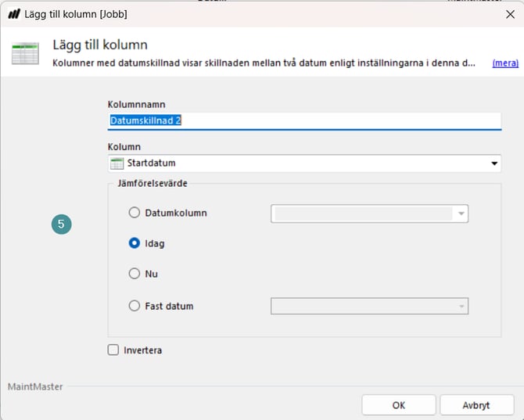The width and height of the screenshot is (524, 420).
Task: Choose the Idag radio button
Action: tap(135, 243)
